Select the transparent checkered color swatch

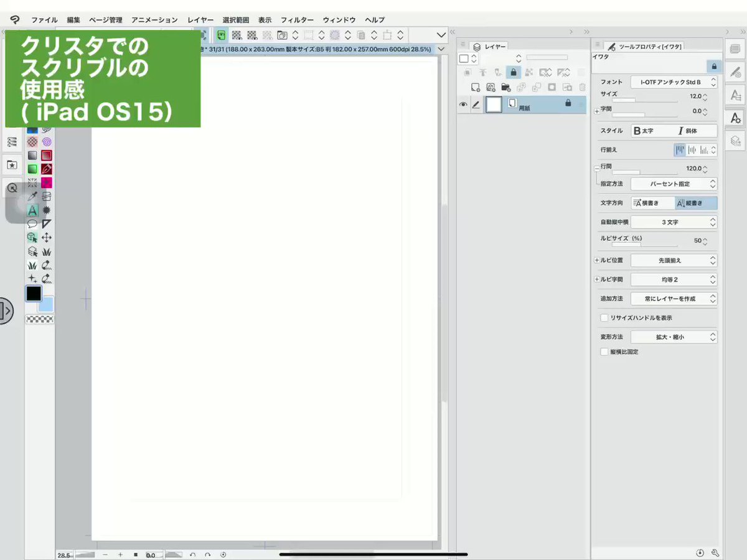pyautogui.click(x=39, y=320)
